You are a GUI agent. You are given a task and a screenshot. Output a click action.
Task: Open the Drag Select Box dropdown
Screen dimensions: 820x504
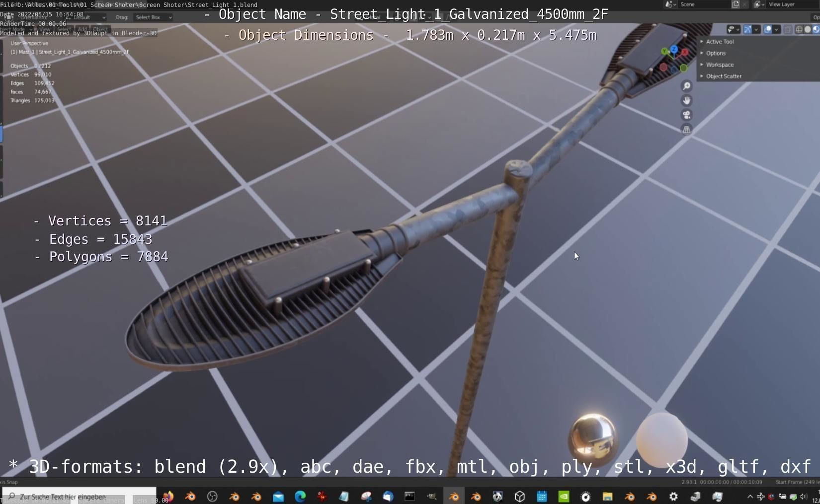coord(153,17)
